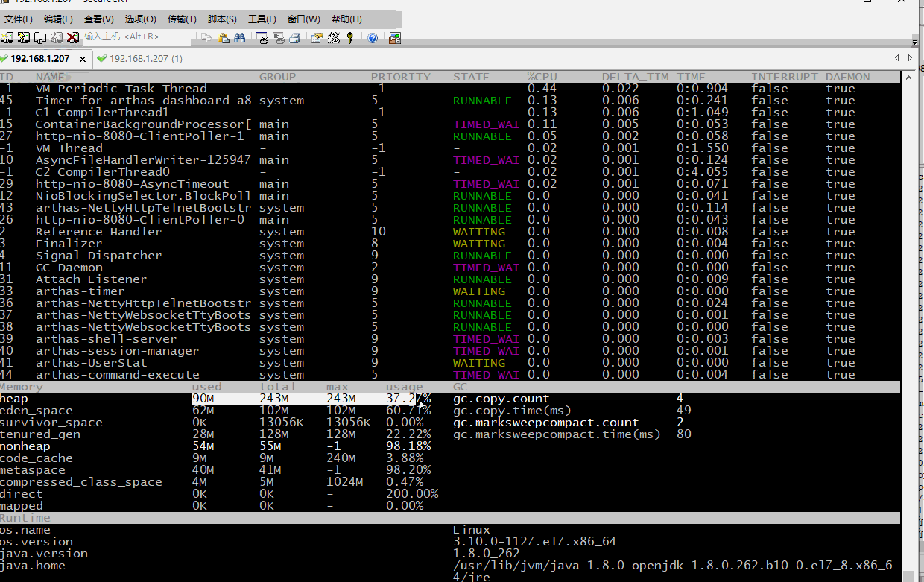Close the active 192.168.1.207 tab
This screenshot has height=582, width=924.
83,59
